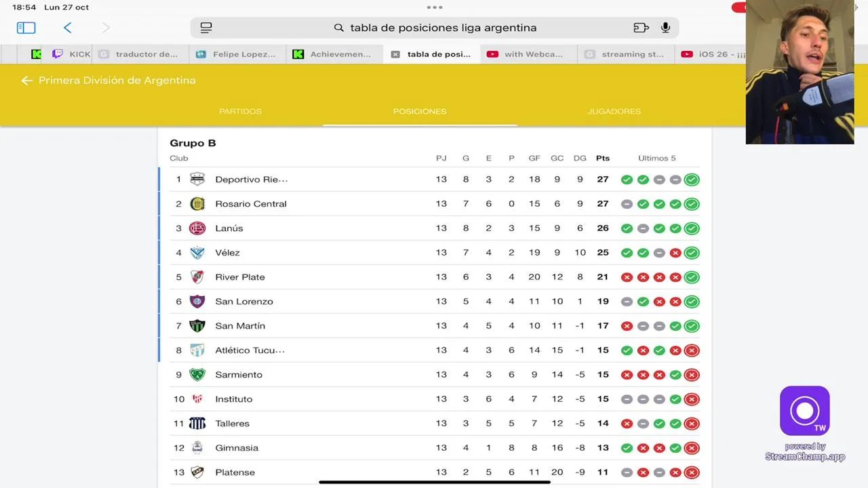Screen dimensions: 868x488
Task: Tap the three-dot multitasking control at top
Action: coord(434,7)
